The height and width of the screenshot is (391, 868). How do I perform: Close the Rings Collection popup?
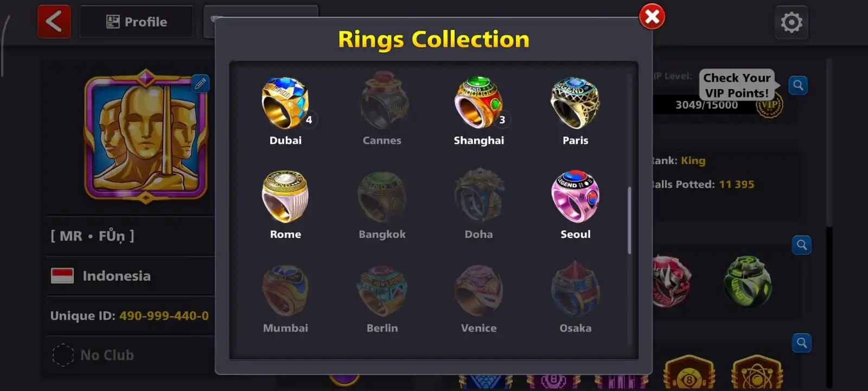pyautogui.click(x=652, y=17)
